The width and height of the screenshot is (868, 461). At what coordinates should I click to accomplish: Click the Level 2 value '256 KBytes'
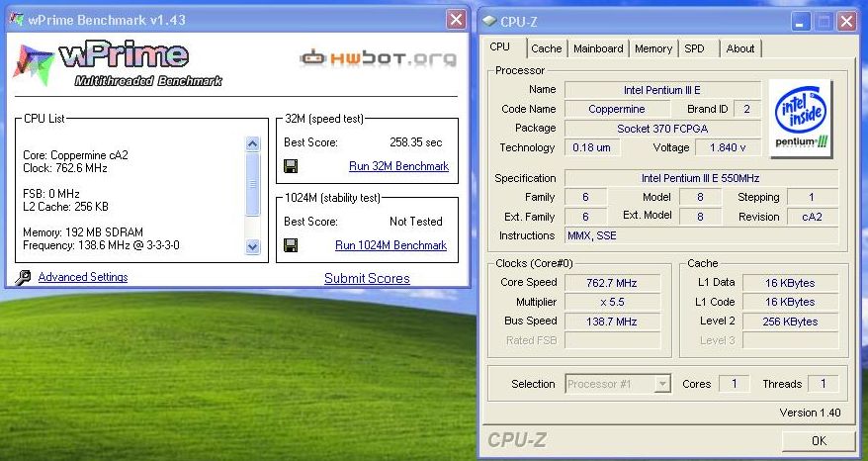pos(790,322)
